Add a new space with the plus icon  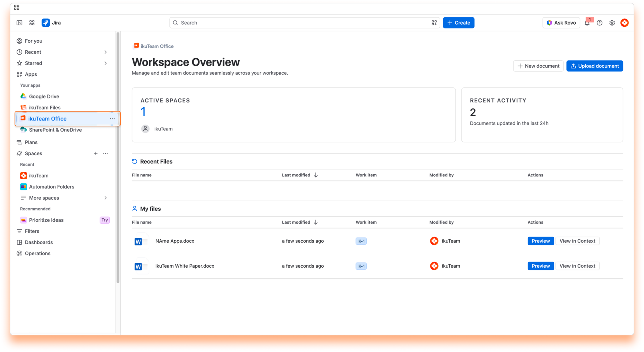point(96,153)
